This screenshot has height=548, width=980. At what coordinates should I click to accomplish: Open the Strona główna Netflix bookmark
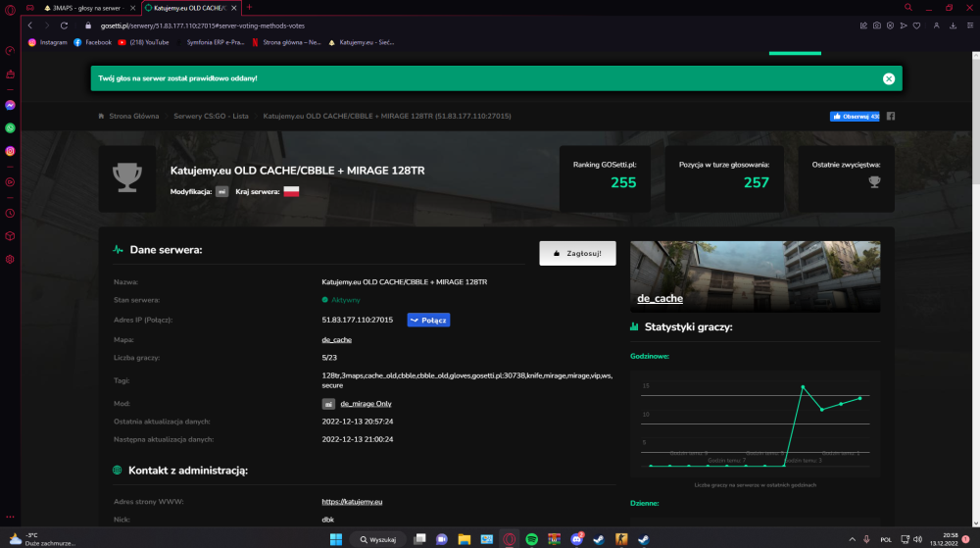tap(287, 42)
